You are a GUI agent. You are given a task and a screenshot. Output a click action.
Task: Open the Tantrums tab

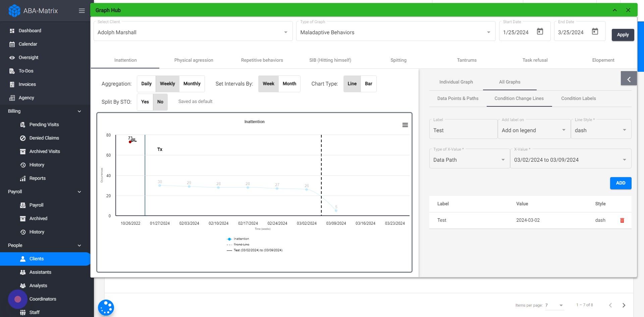tap(467, 60)
